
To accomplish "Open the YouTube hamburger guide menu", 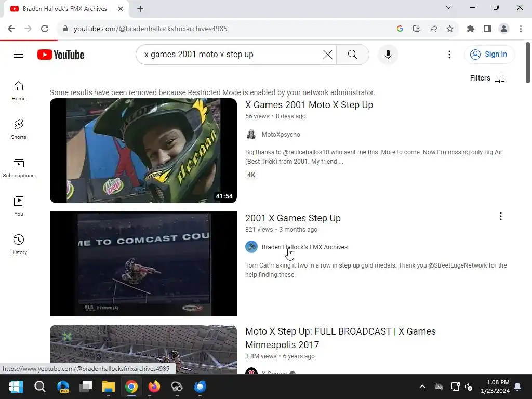I will [19, 54].
